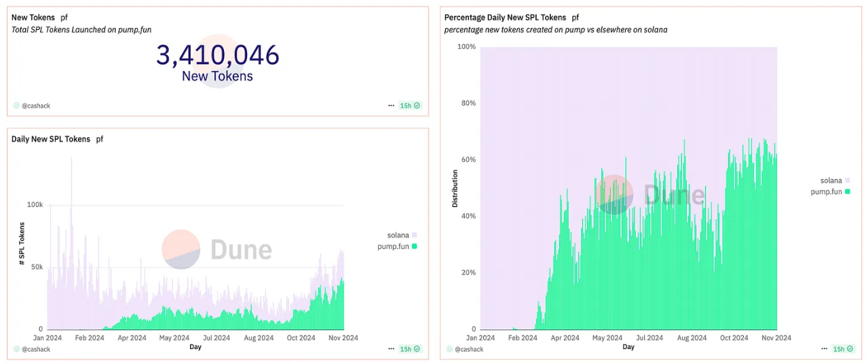Click Feb 2024 on Percentage chart x-axis

click(523, 338)
